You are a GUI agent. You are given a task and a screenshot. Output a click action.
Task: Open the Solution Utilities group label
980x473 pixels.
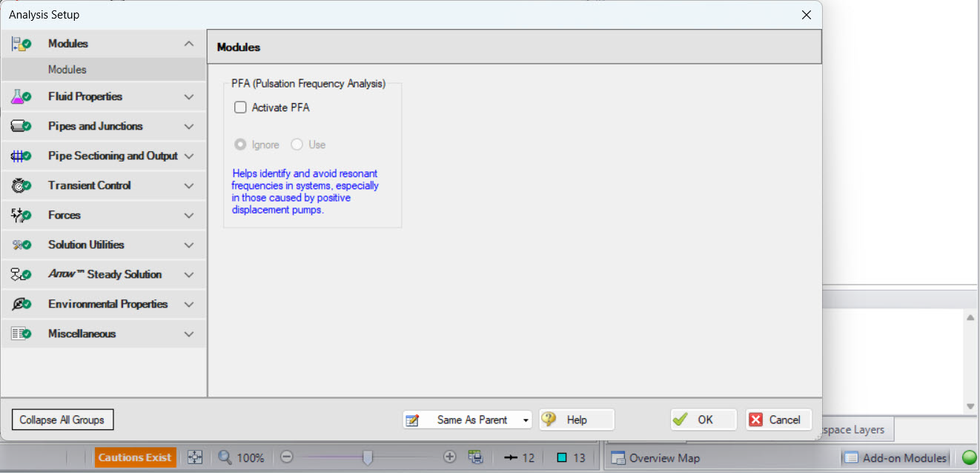pyautogui.click(x=86, y=245)
